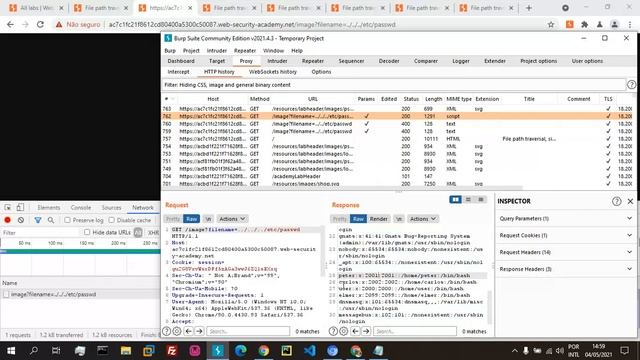This screenshot has height=360, width=640.
Task: Go to next match in Response search
Action: coord(366,331)
